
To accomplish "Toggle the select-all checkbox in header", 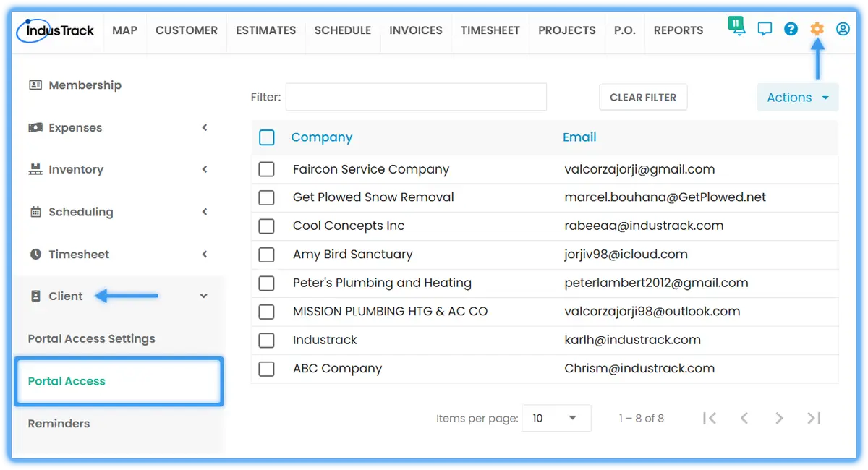I will [267, 137].
